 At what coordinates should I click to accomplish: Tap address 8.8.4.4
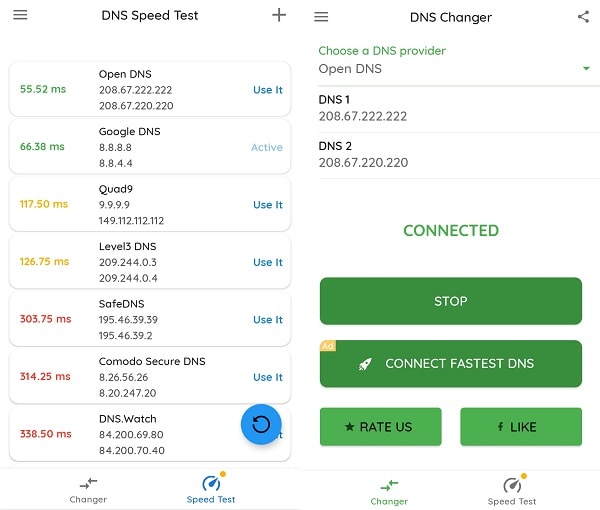(116, 163)
